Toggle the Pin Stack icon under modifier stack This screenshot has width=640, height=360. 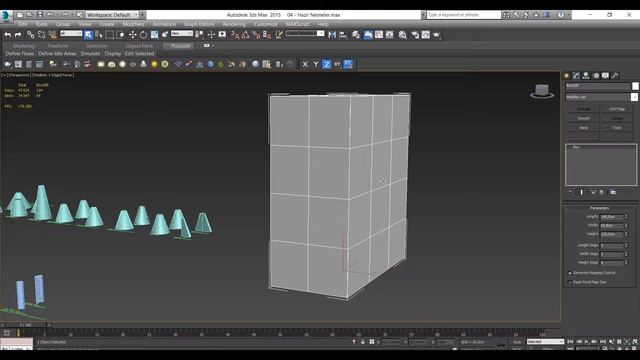(570, 192)
